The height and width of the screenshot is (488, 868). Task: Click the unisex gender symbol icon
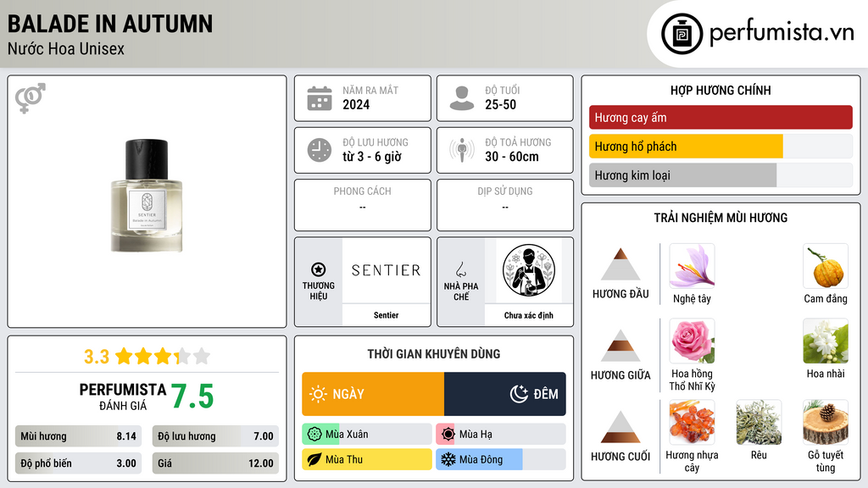point(31,98)
